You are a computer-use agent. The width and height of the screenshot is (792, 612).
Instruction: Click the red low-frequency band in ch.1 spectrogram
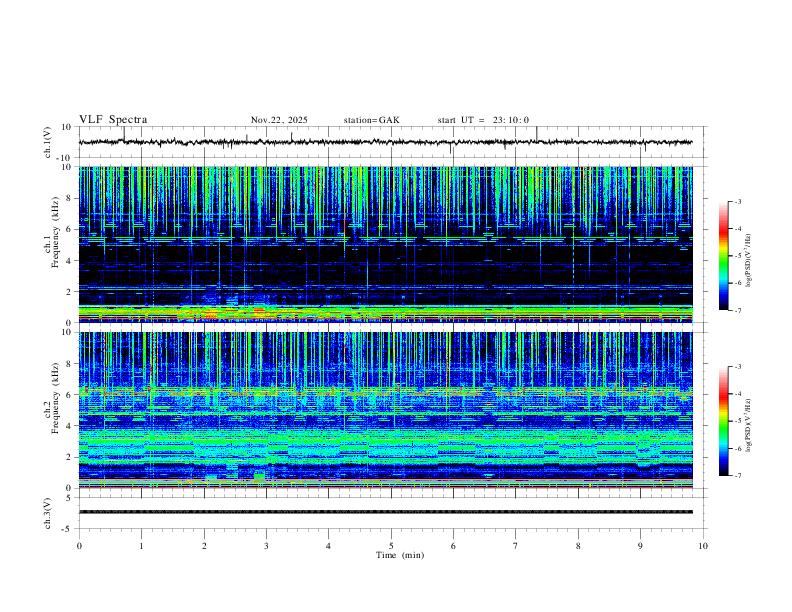(x=386, y=319)
